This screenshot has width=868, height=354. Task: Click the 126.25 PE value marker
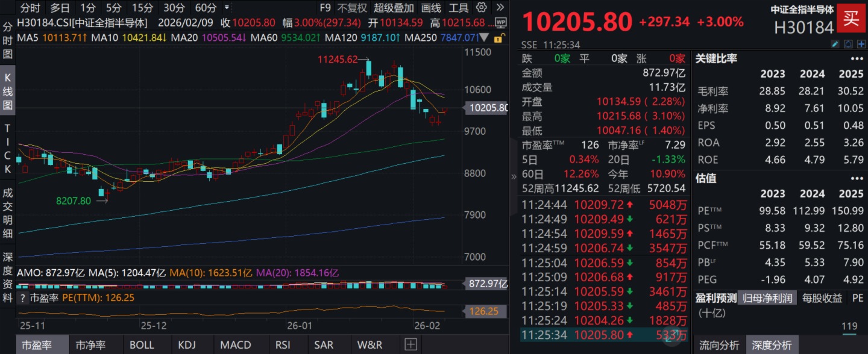coord(484,312)
